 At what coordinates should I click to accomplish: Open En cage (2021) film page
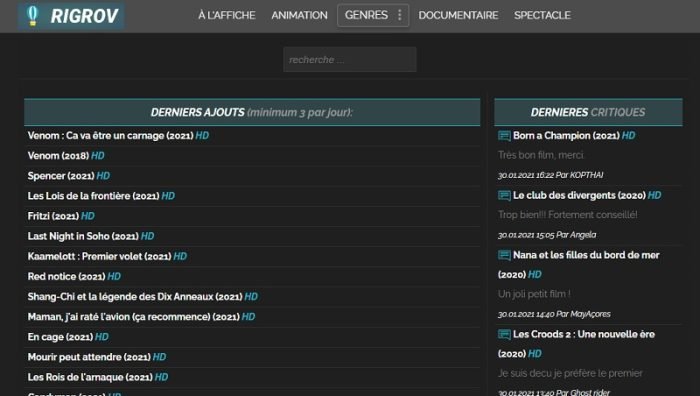[x=60, y=337]
